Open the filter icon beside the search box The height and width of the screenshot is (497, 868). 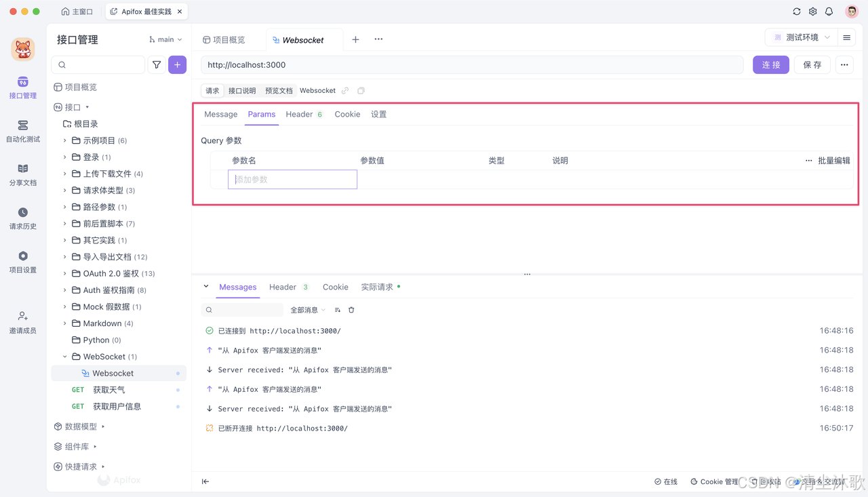(156, 64)
